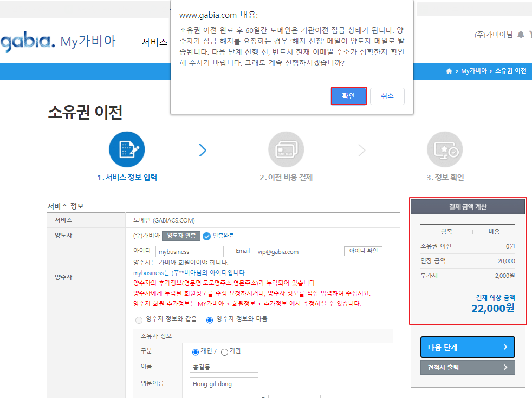Select step 1 서비스 정보 입력 icon
This screenshot has width=532, height=398.
tap(127, 149)
